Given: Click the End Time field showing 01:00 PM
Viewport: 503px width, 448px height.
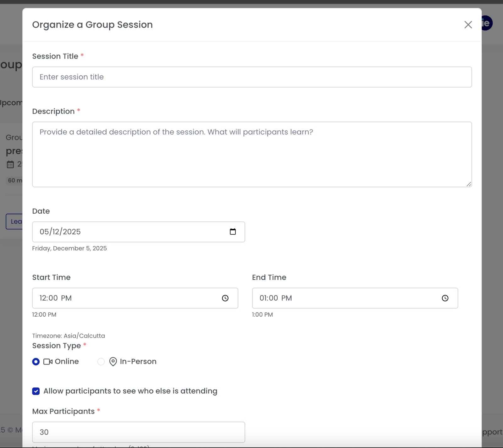Looking at the screenshot, I should [x=346, y=298].
